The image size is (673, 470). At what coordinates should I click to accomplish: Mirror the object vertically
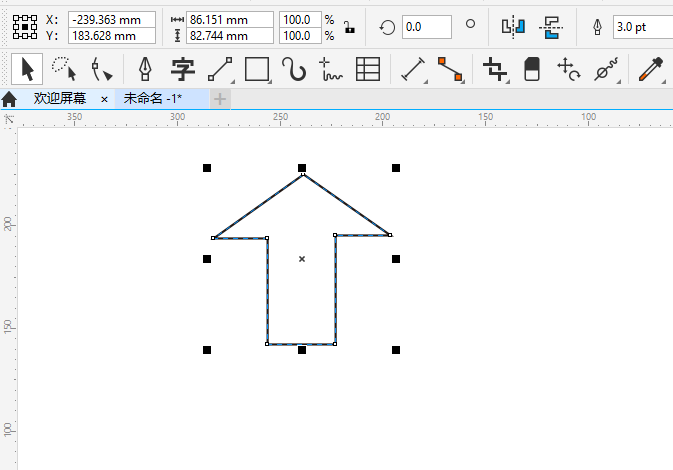tap(551, 27)
